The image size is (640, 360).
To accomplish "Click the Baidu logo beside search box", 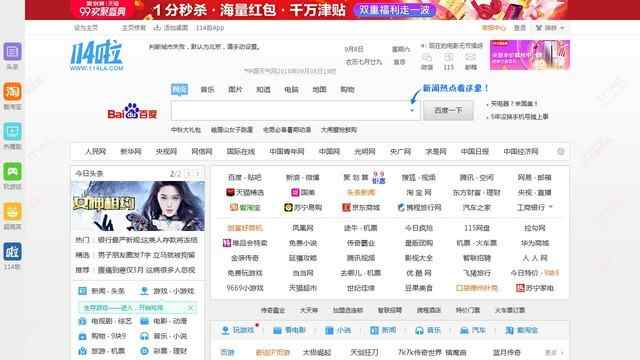I will coord(132,111).
